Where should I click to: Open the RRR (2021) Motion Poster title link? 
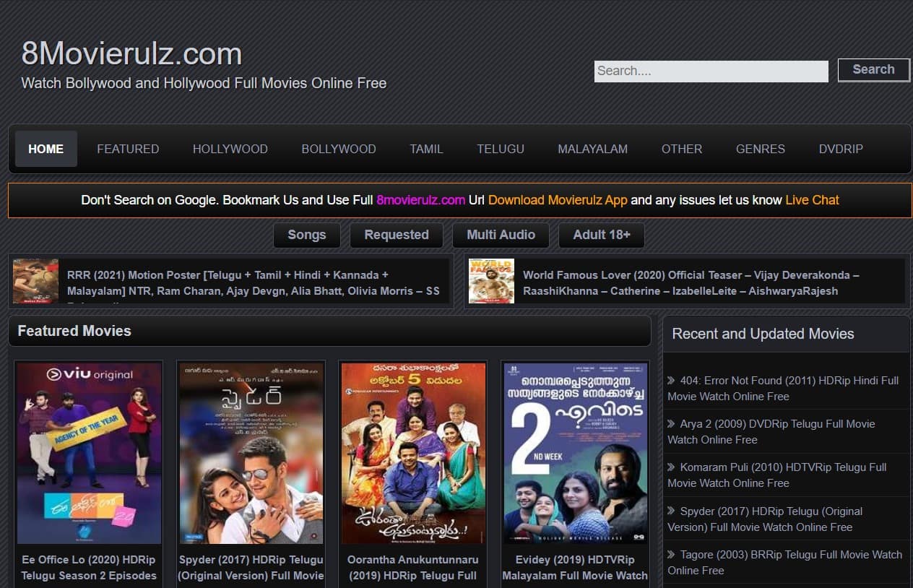pyautogui.click(x=254, y=283)
